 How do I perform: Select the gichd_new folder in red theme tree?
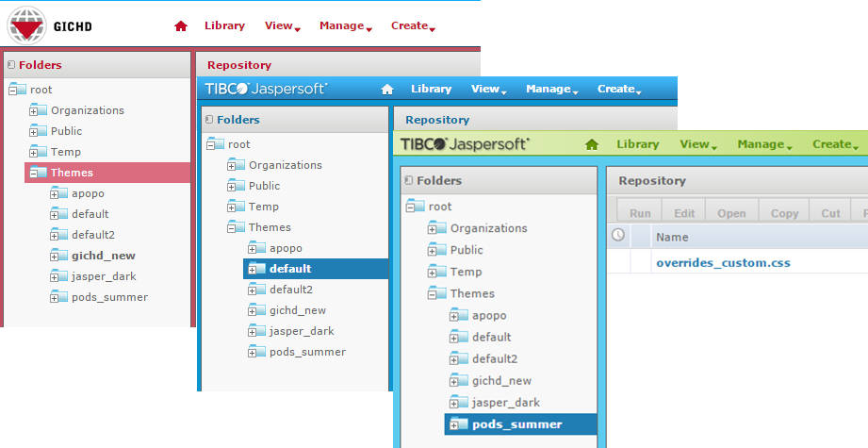coord(103,256)
